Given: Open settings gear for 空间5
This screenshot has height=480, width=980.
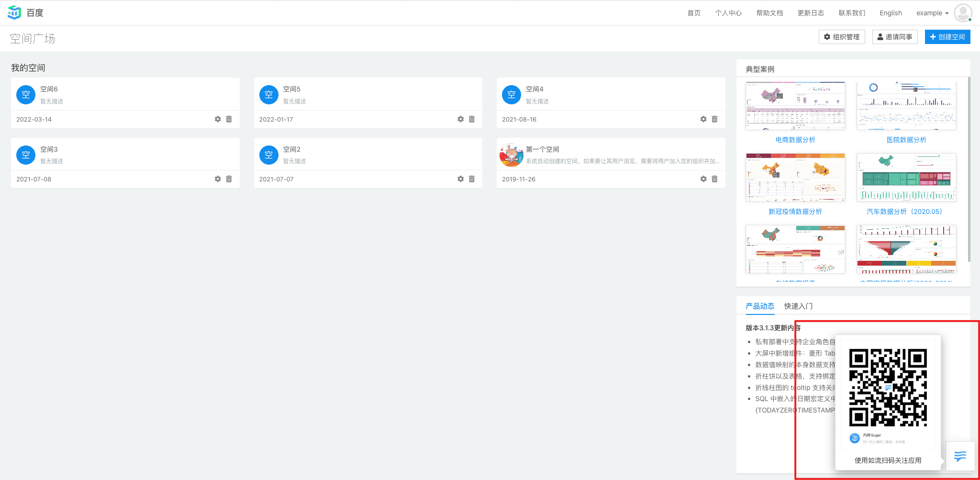Looking at the screenshot, I should pyautogui.click(x=460, y=119).
